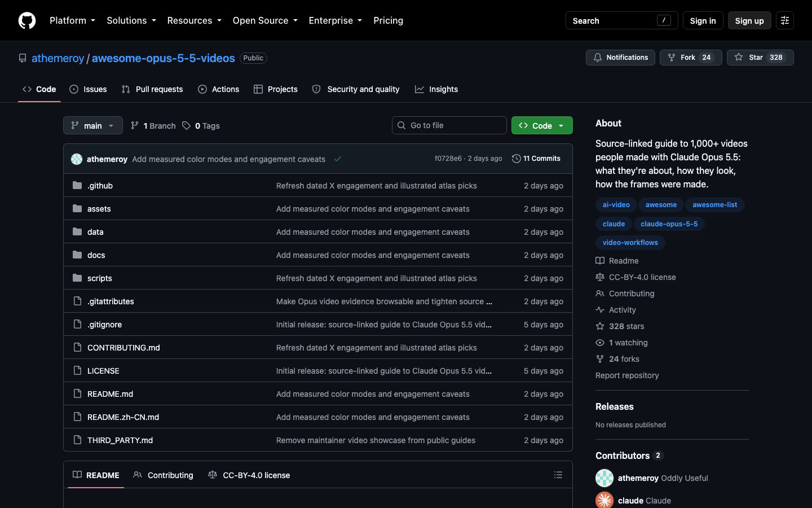812x508 pixels.
Task: Open the ai-video topic tag
Action: [616, 205]
